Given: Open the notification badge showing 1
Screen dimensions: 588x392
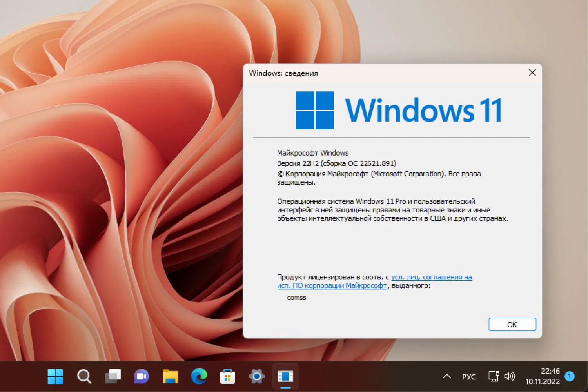Looking at the screenshot, I should click(570, 376).
